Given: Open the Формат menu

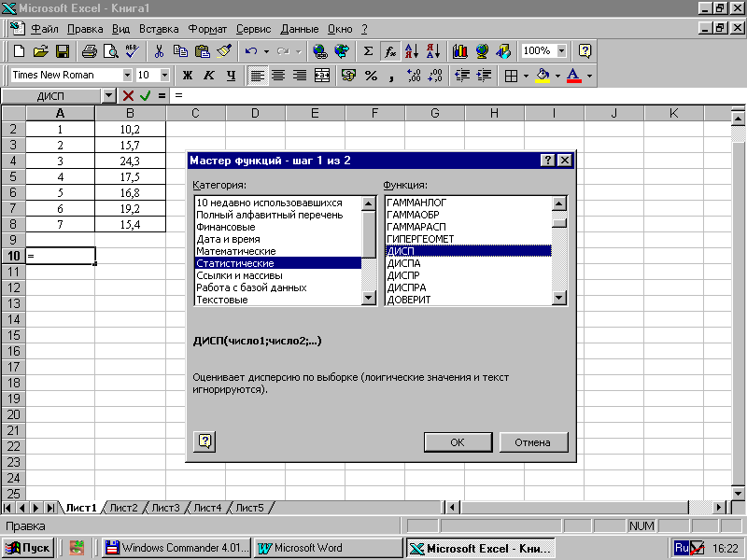Looking at the screenshot, I should click(x=207, y=29).
